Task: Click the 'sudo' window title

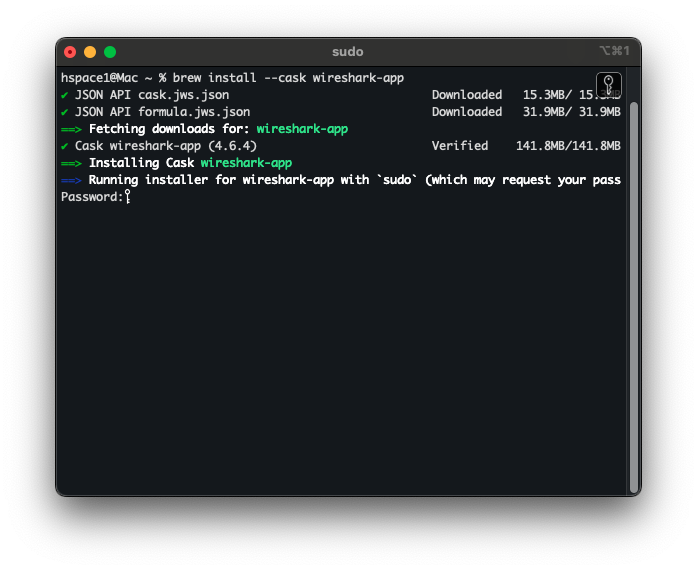Action: [347, 52]
